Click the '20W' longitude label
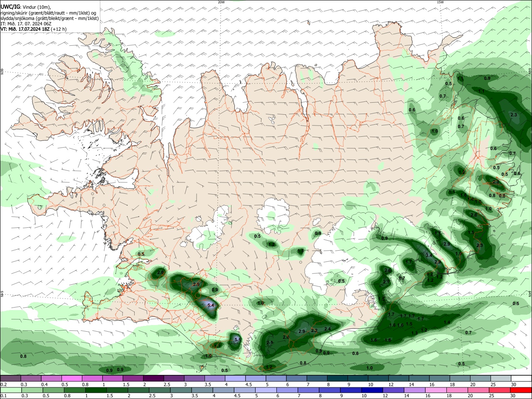The height and width of the screenshot is (399, 532). coord(221,2)
